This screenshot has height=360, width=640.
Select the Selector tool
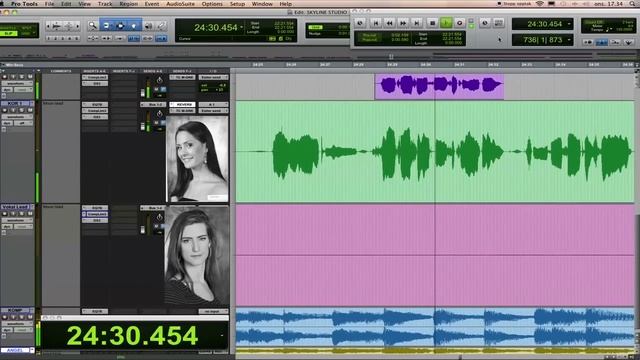click(x=120, y=25)
